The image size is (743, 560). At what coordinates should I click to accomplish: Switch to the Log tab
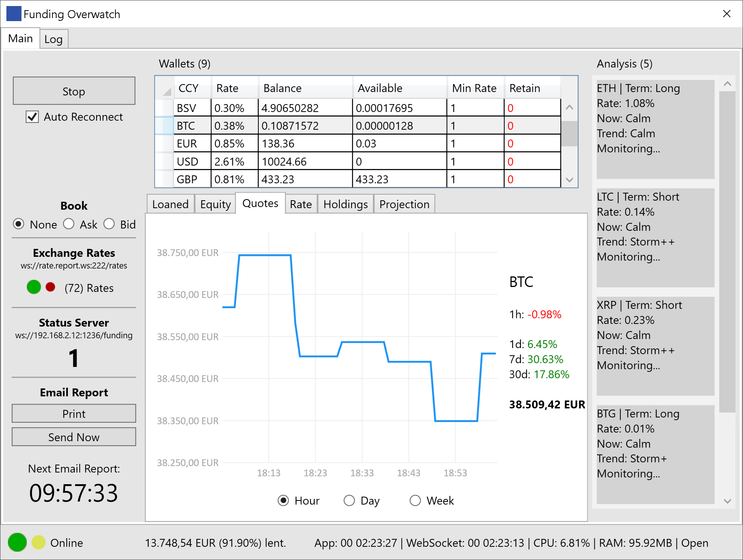54,39
